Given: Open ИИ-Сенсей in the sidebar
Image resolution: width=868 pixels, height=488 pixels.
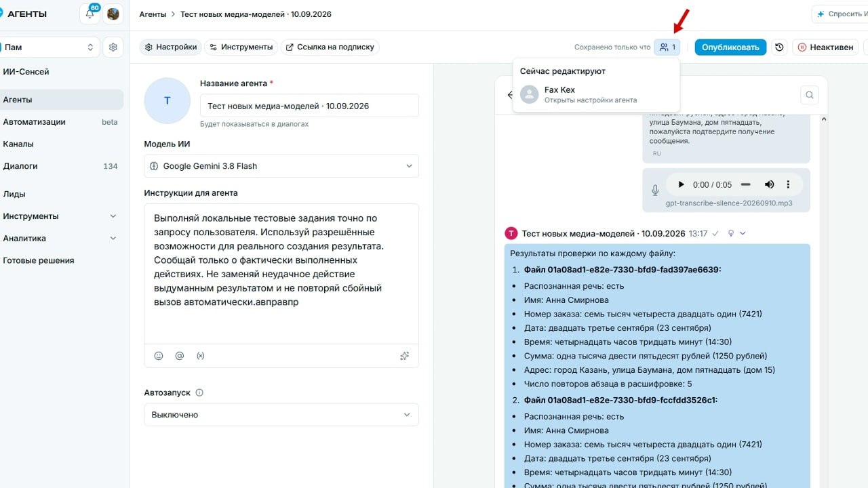Looking at the screenshot, I should pos(62,72).
